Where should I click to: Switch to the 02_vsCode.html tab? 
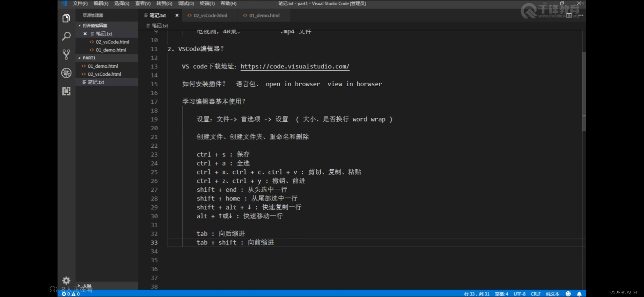pos(210,15)
